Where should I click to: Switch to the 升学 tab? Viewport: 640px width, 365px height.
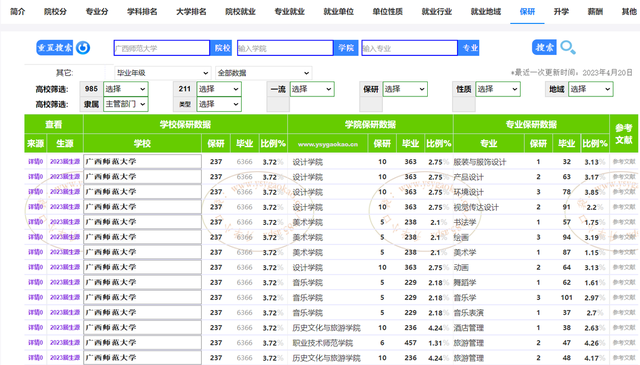[x=561, y=11]
